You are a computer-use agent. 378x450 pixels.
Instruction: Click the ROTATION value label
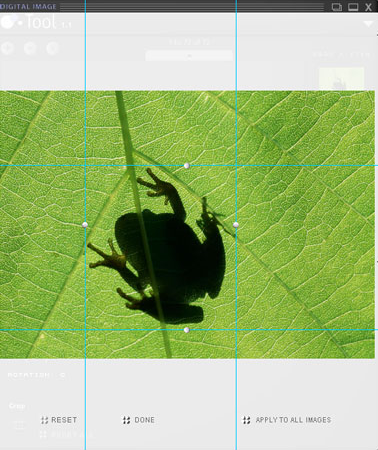click(37, 375)
